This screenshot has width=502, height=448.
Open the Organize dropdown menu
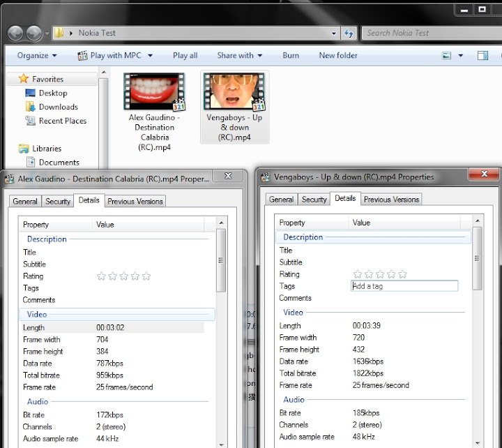[37, 56]
